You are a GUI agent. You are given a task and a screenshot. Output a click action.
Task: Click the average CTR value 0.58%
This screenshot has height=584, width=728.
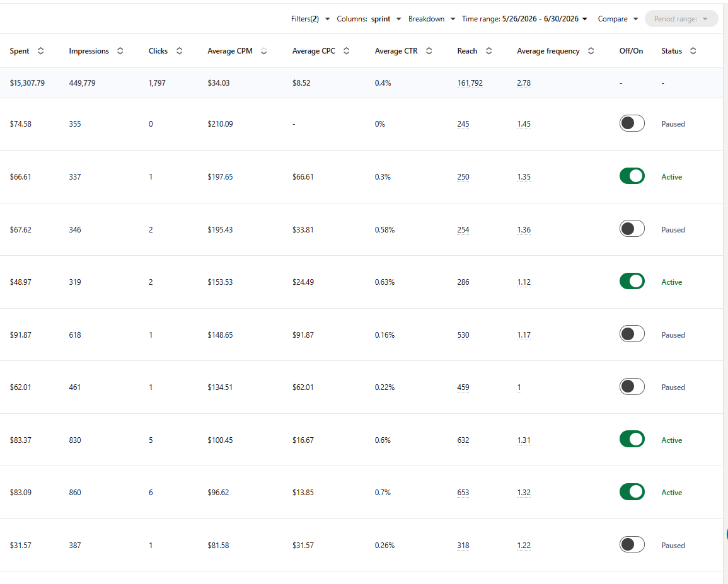(x=384, y=230)
